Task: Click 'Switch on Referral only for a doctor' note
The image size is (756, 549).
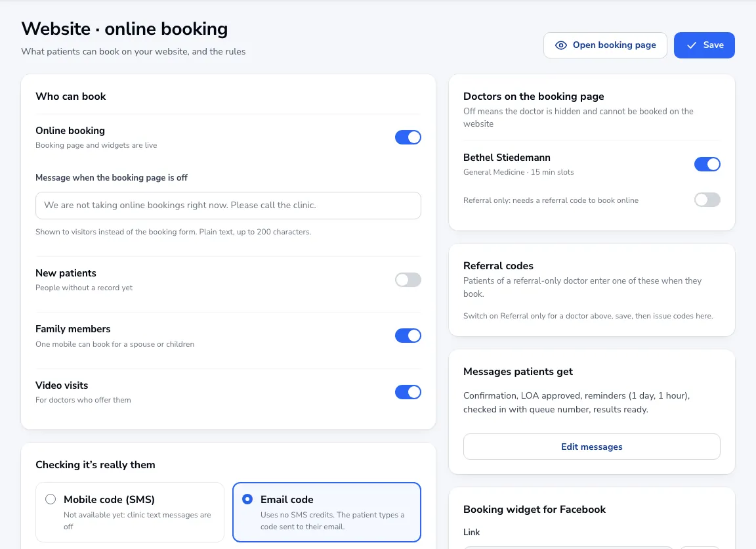Action: [x=588, y=316]
